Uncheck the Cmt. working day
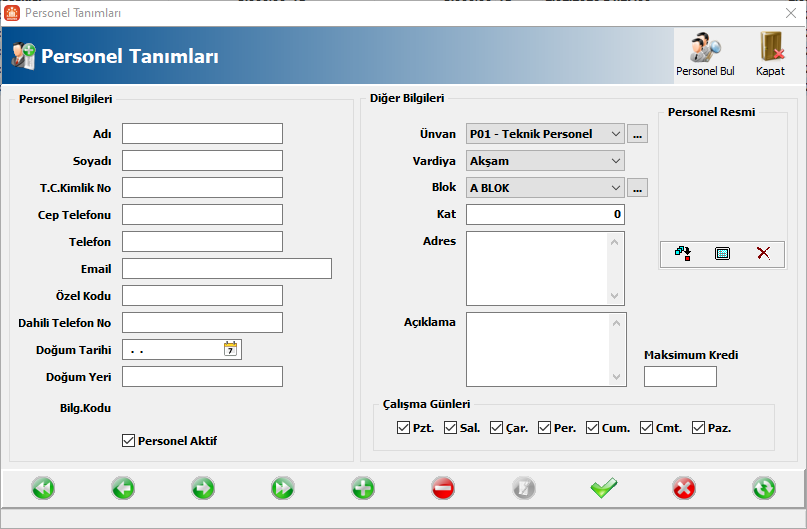The image size is (807, 529). pos(647,428)
